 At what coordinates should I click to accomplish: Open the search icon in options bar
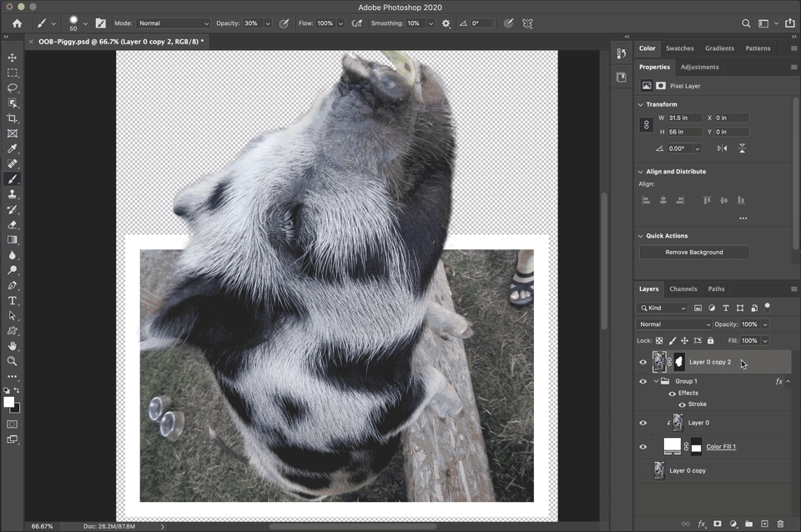(746, 23)
